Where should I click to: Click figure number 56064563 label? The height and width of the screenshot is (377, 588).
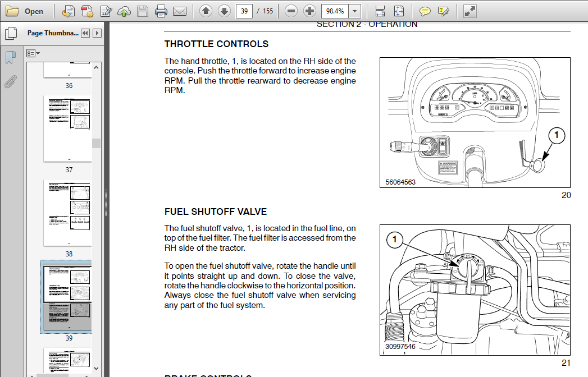(400, 182)
